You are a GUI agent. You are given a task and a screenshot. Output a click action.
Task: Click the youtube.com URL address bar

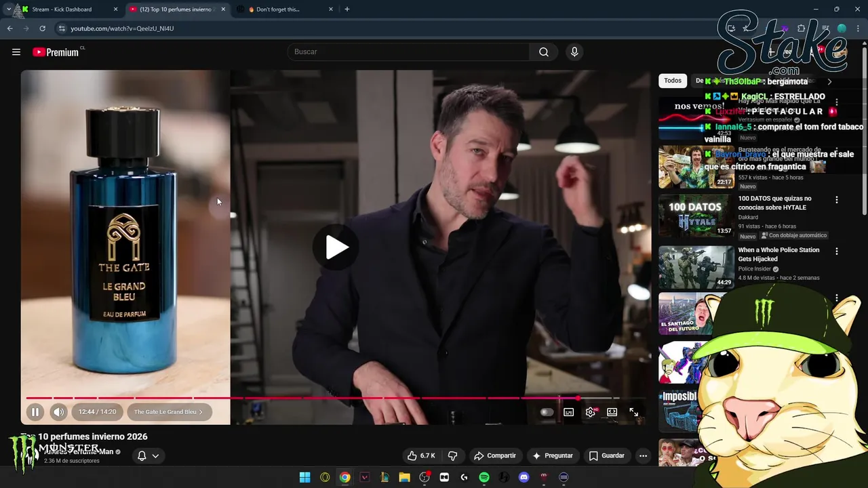(122, 28)
